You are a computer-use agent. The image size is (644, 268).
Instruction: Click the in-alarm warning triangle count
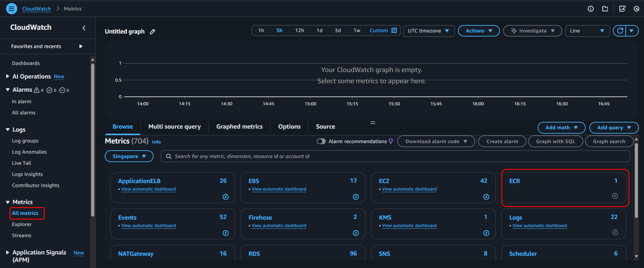point(38,90)
